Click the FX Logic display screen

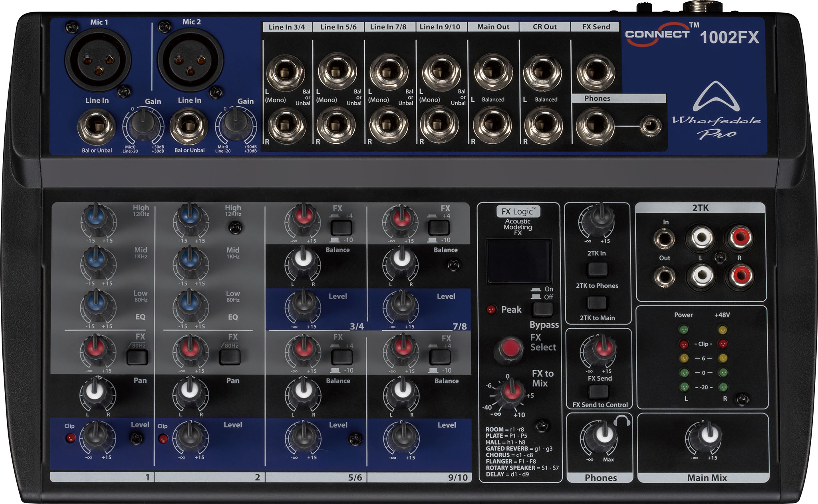click(x=519, y=261)
